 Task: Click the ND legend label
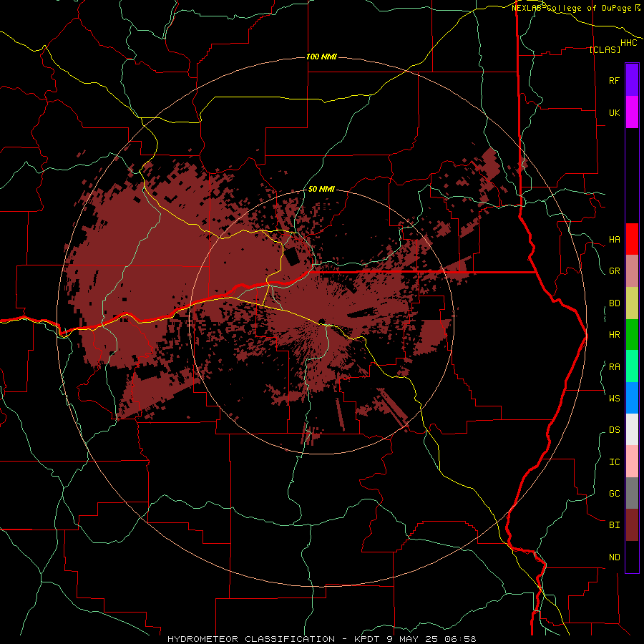pyautogui.click(x=614, y=557)
